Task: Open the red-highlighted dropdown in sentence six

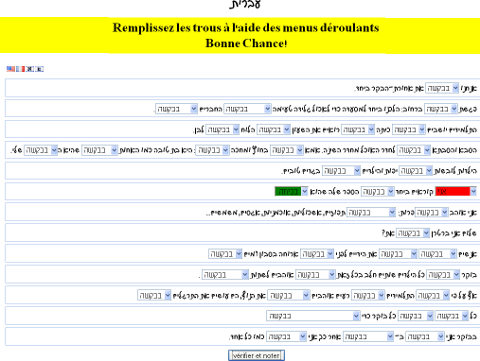Action: pyautogui.click(x=456, y=191)
